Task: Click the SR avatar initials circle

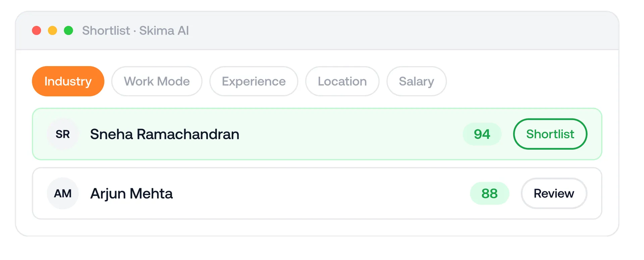Action: click(x=63, y=134)
